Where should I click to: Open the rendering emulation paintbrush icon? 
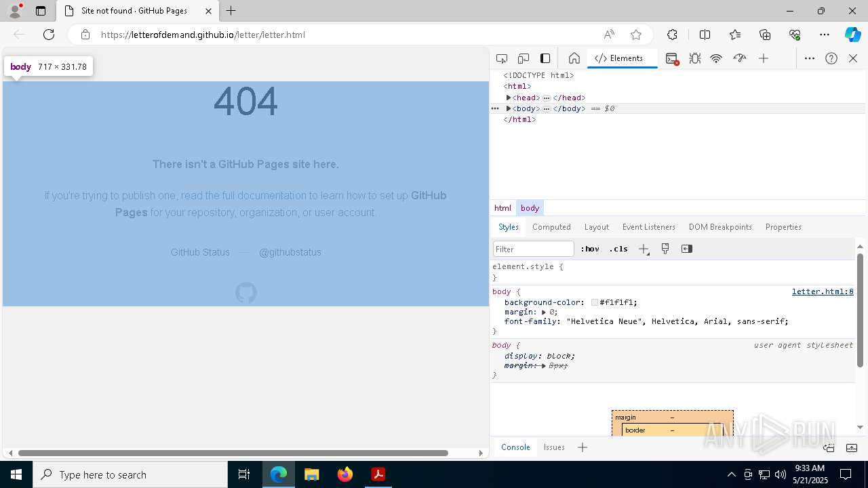(x=665, y=249)
